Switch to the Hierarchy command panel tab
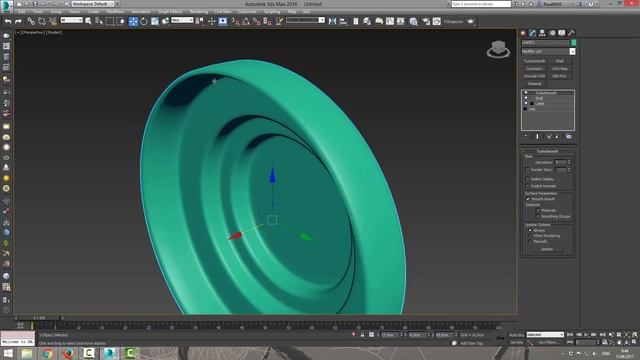The image size is (640, 360). (x=542, y=33)
